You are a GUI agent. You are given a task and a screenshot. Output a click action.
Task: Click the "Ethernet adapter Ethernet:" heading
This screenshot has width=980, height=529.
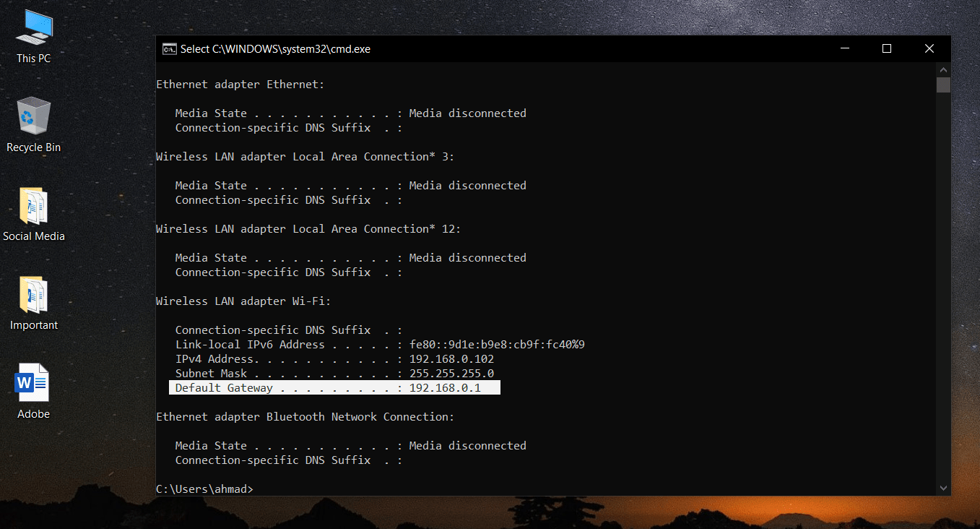(x=240, y=85)
